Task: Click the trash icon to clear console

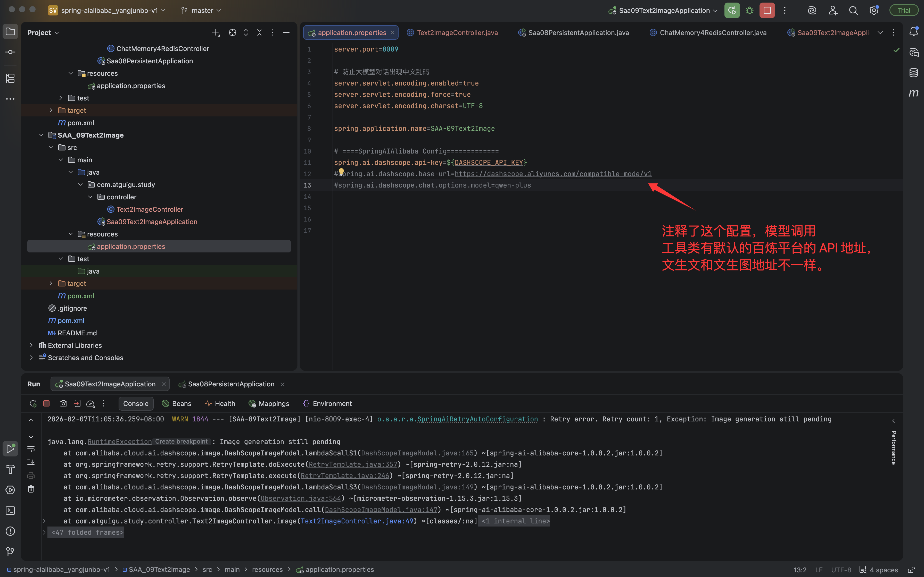Action: 31,489
